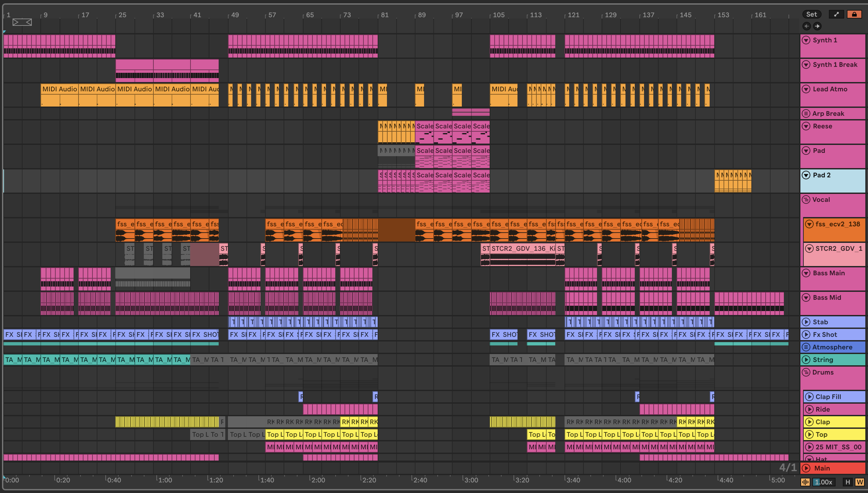Viewport: 868px width, 493px height.
Task: Toggle the automation mode icon
Action: click(x=836, y=14)
